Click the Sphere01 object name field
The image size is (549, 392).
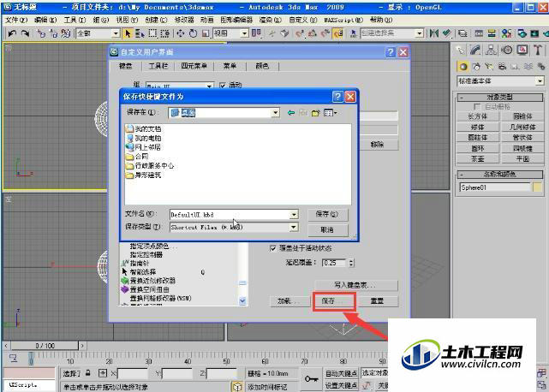coord(495,187)
